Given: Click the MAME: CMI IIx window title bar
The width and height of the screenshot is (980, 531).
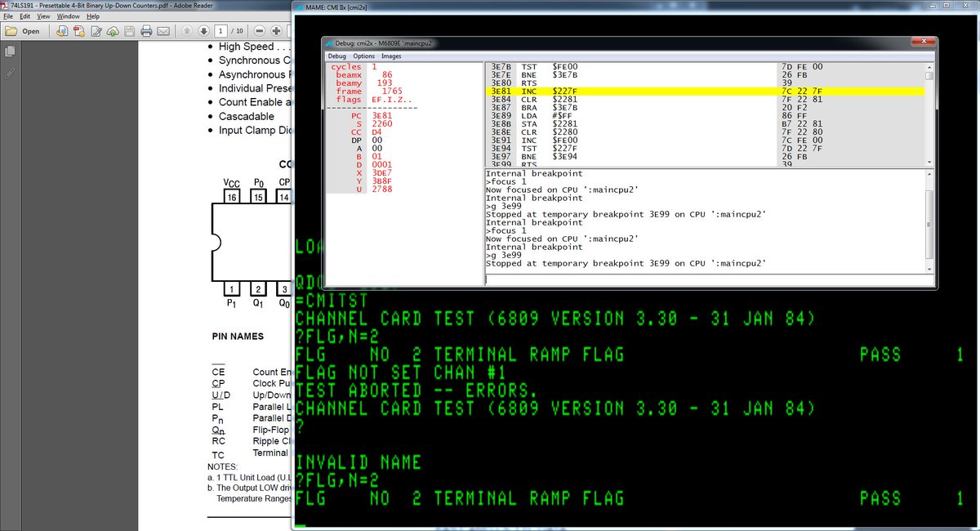Looking at the screenshot, I should [637, 7].
